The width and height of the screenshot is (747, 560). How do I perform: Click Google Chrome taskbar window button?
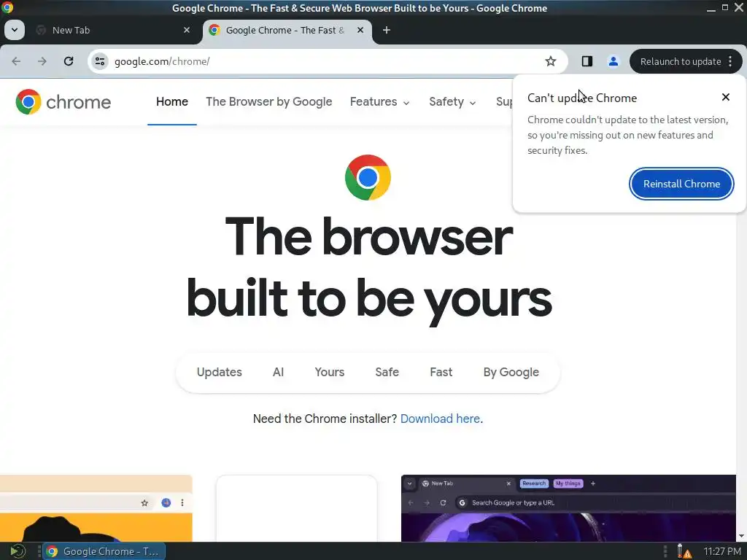coord(104,551)
